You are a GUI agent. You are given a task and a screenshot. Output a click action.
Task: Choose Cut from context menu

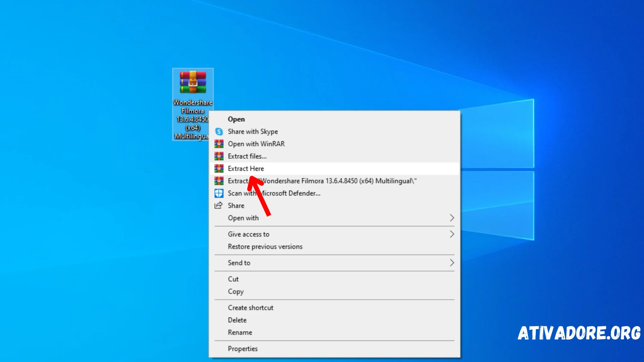(334, 279)
